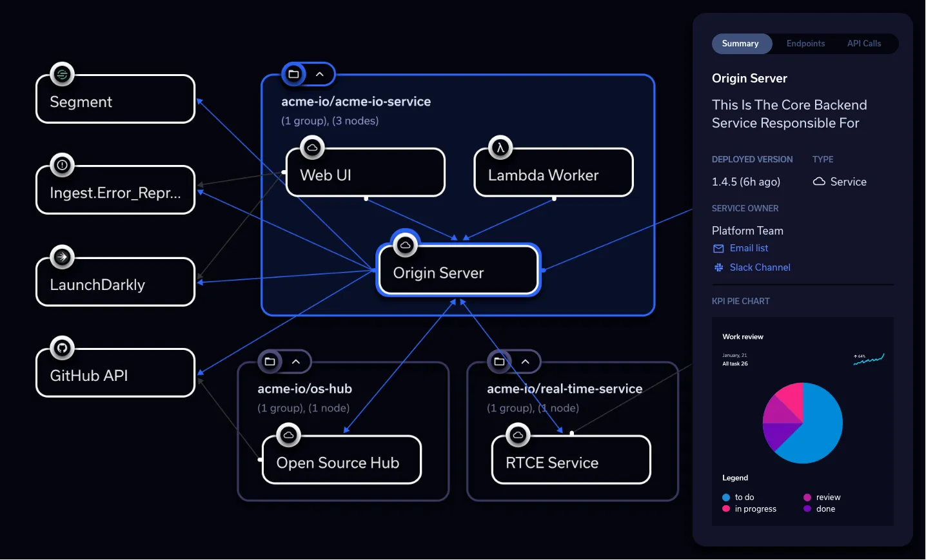The height and width of the screenshot is (560, 926).
Task: Click the Work review chart title
Action: pyautogui.click(x=743, y=337)
